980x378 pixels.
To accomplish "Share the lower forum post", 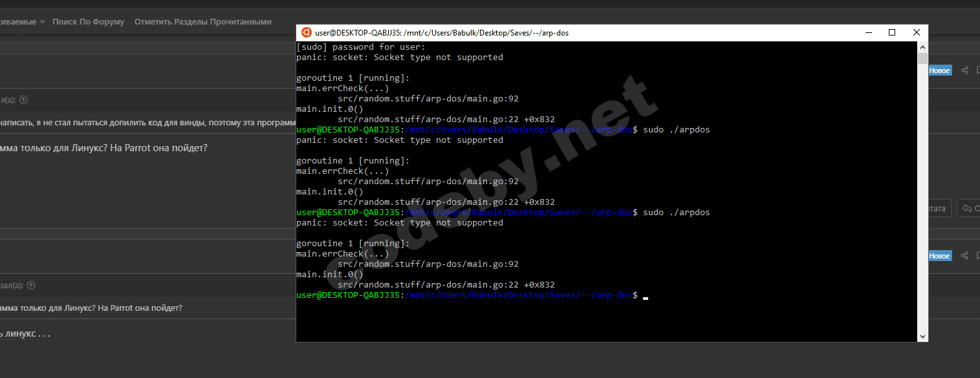I will pos(964,256).
